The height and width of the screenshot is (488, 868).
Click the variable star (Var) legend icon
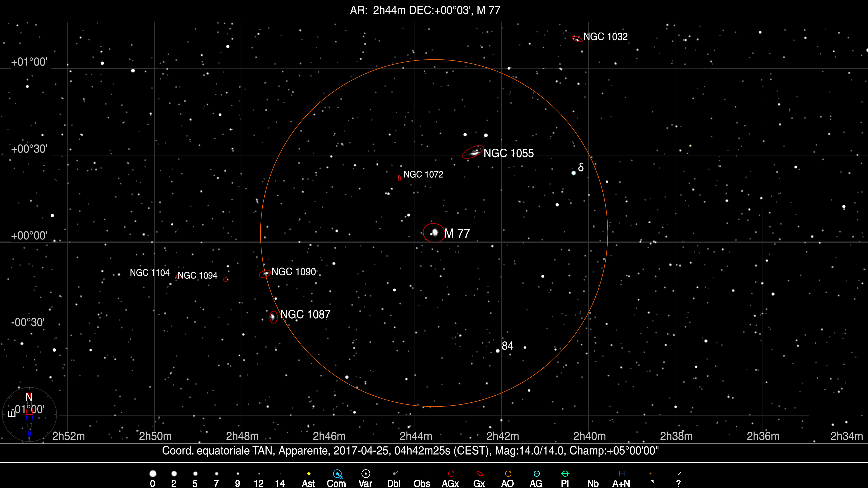click(x=366, y=474)
